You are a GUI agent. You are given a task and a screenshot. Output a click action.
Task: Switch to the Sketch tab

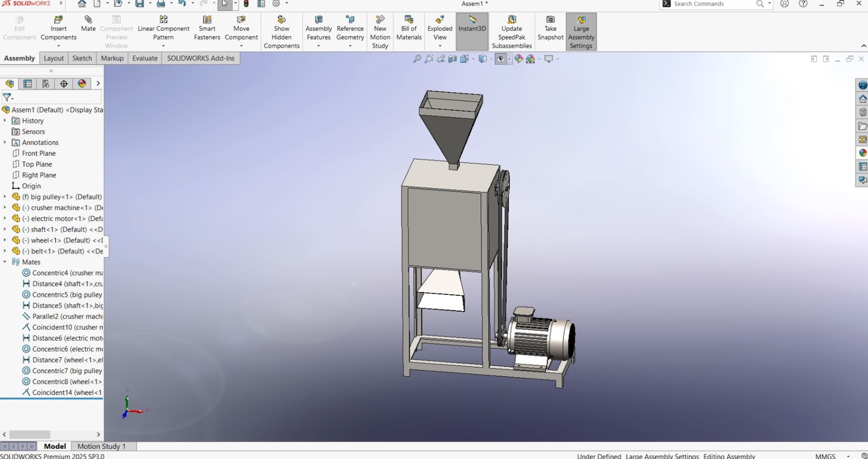[82, 58]
